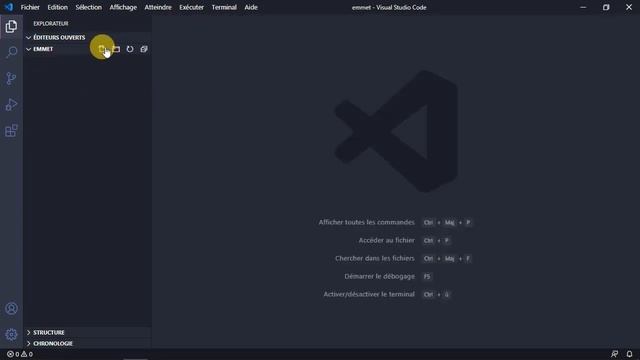Click the F5 key hint
The image size is (640, 360).
pyautogui.click(x=427, y=276)
